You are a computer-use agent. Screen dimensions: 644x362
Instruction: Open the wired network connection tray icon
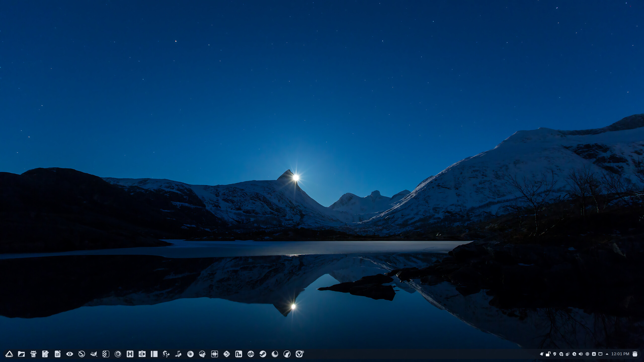(600, 354)
